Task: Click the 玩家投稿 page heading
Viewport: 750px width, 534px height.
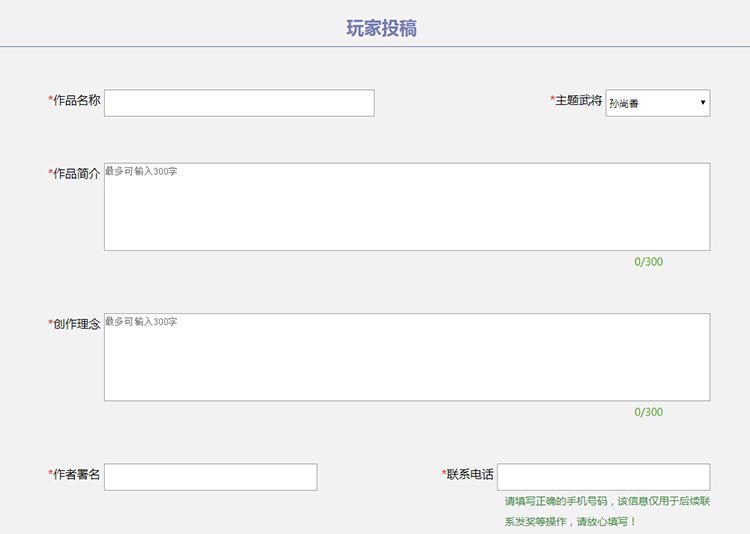Action: point(381,28)
